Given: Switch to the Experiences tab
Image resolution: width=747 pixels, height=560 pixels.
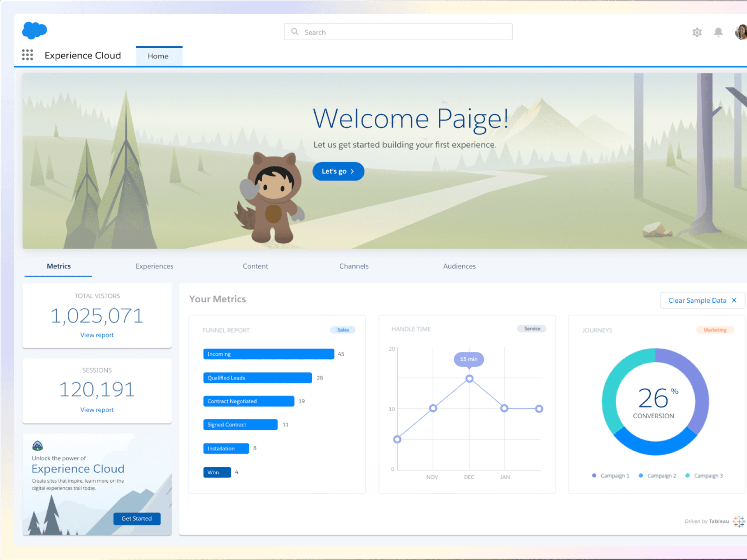Looking at the screenshot, I should tap(154, 266).
